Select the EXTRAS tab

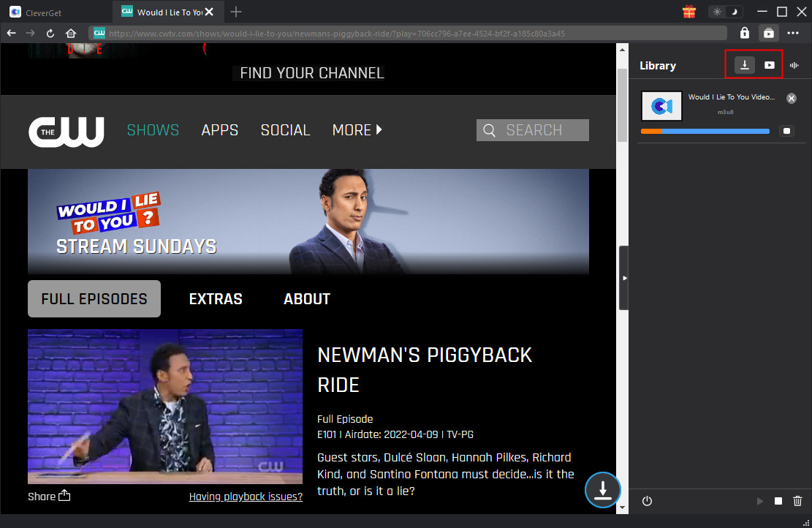click(216, 298)
